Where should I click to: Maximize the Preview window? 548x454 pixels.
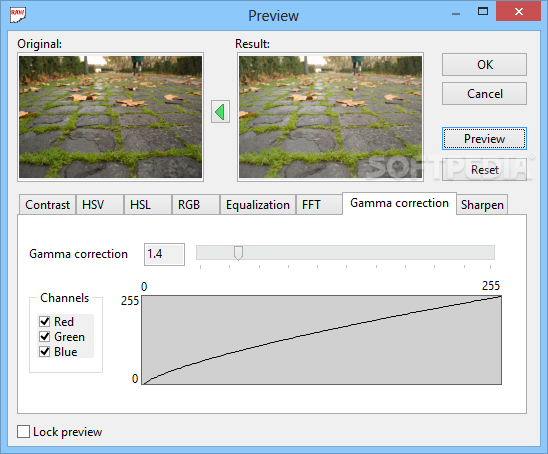[483, 12]
